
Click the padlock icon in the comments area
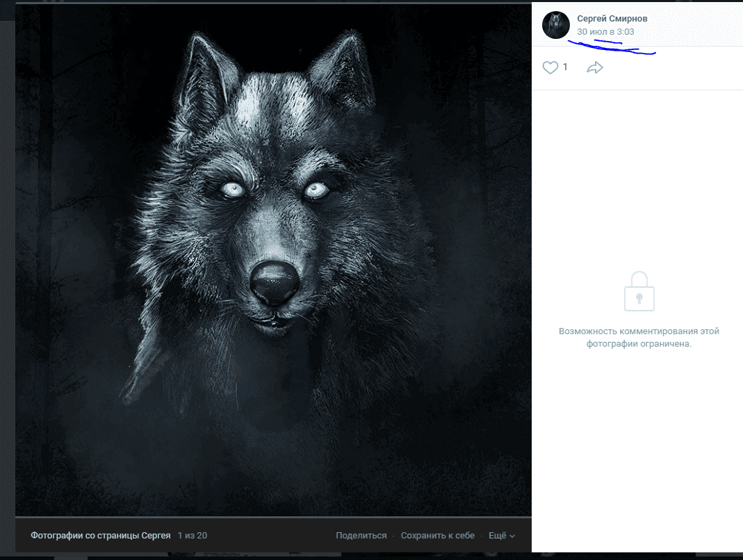pyautogui.click(x=639, y=291)
